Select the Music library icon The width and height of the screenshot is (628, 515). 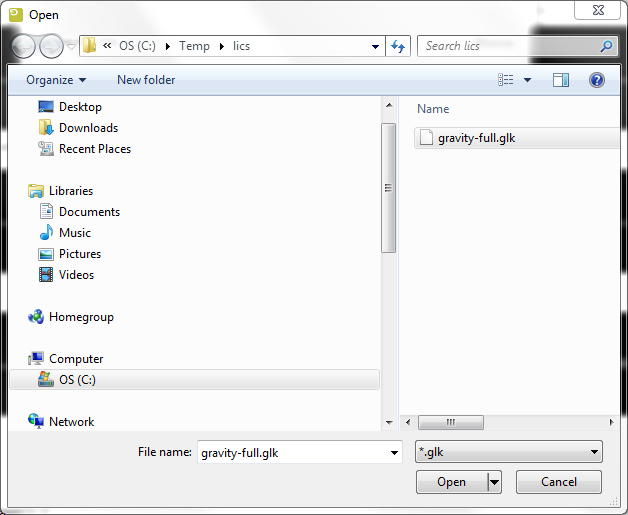(46, 233)
